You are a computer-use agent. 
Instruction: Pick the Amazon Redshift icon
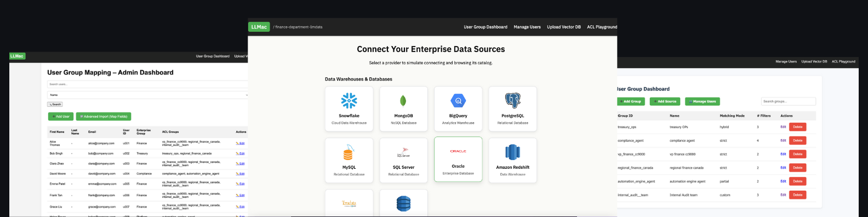point(513,152)
